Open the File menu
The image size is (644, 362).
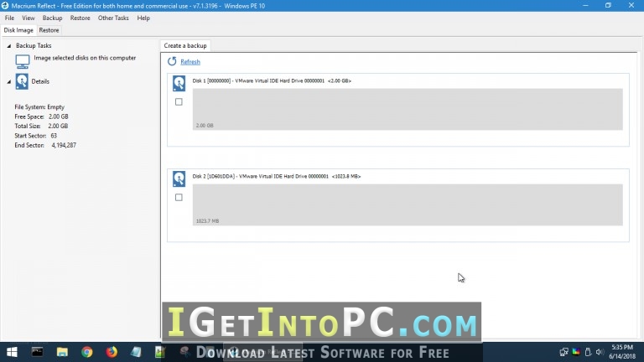[9, 18]
